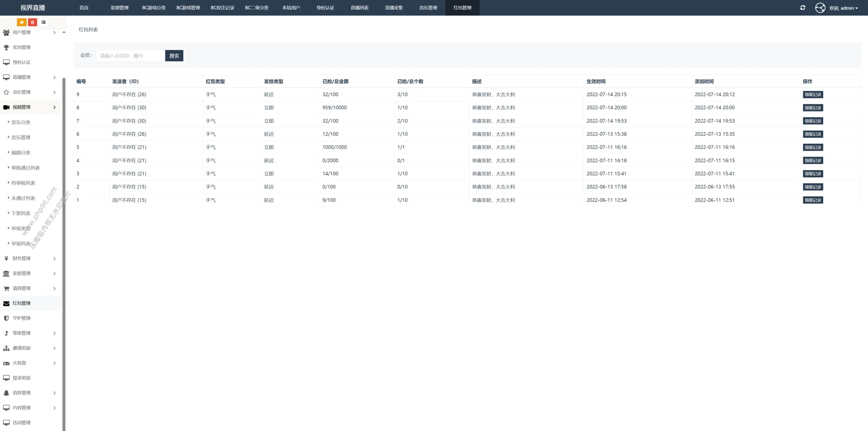Expand the 财务管理 submenu arrow
The height and width of the screenshot is (431, 868).
pos(54,259)
